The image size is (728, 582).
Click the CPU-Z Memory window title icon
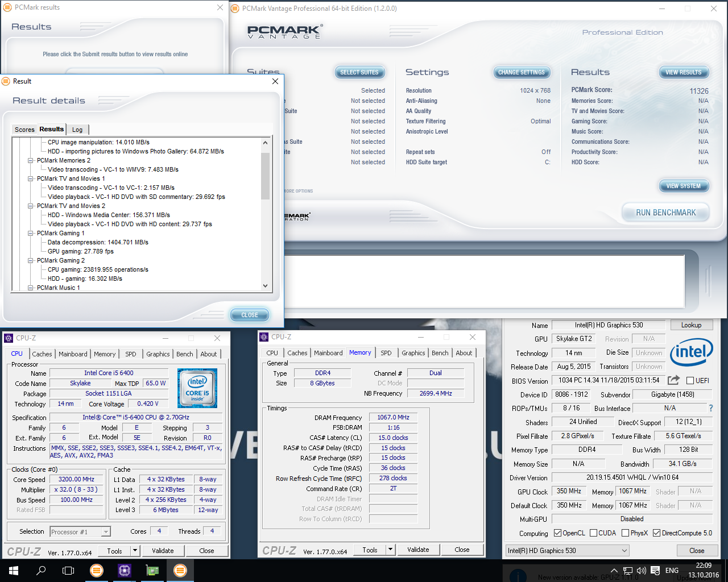(264, 337)
